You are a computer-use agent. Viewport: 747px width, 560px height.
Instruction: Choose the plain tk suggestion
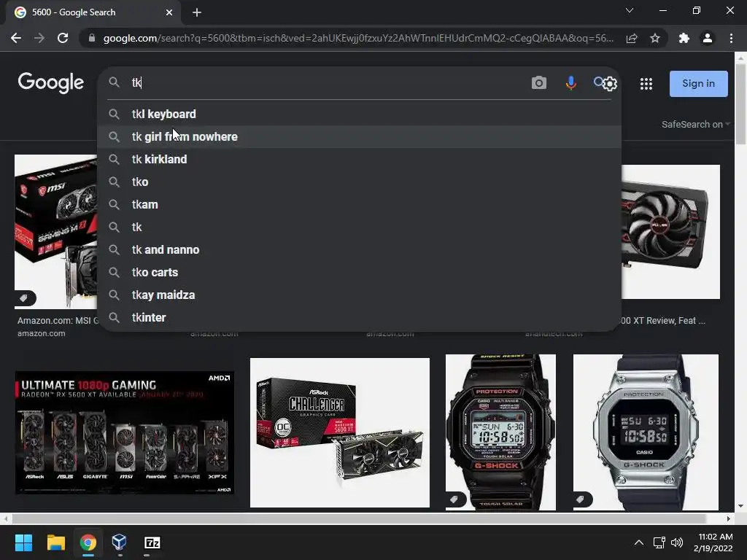tap(359, 227)
